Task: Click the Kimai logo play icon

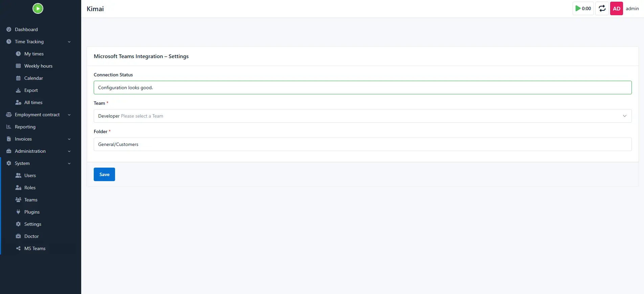Action: [x=38, y=8]
